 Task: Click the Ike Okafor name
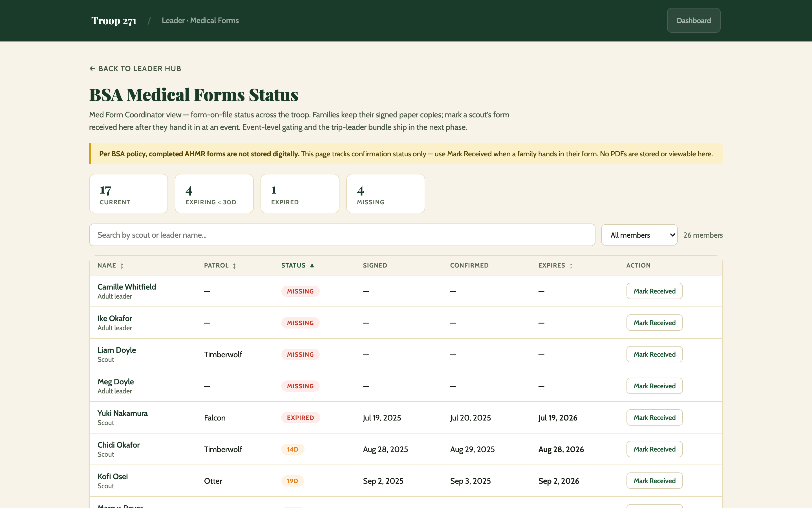115,318
